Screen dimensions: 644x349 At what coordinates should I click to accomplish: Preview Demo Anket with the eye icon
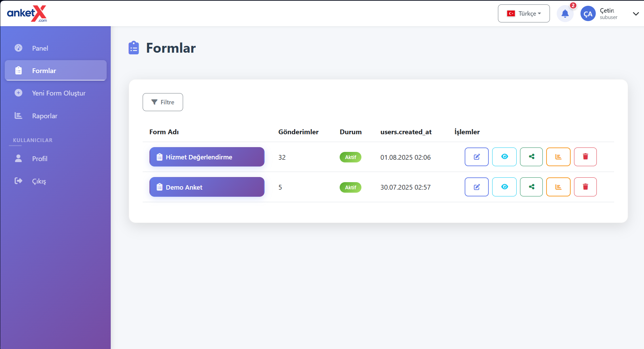[x=504, y=187]
